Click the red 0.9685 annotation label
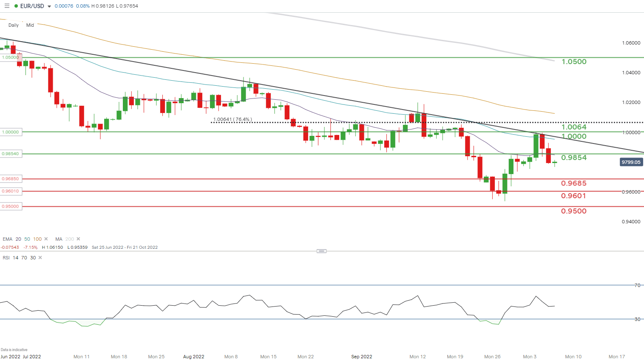 coord(574,183)
